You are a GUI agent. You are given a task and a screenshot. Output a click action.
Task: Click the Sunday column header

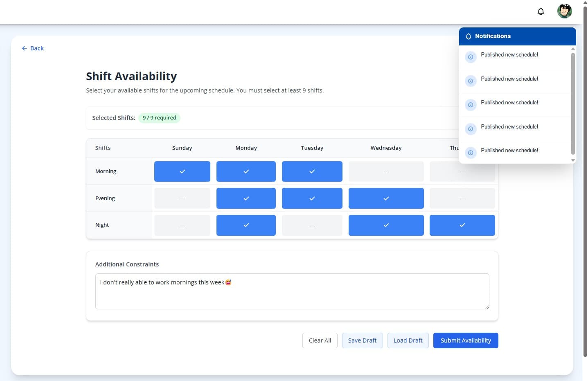click(x=182, y=148)
